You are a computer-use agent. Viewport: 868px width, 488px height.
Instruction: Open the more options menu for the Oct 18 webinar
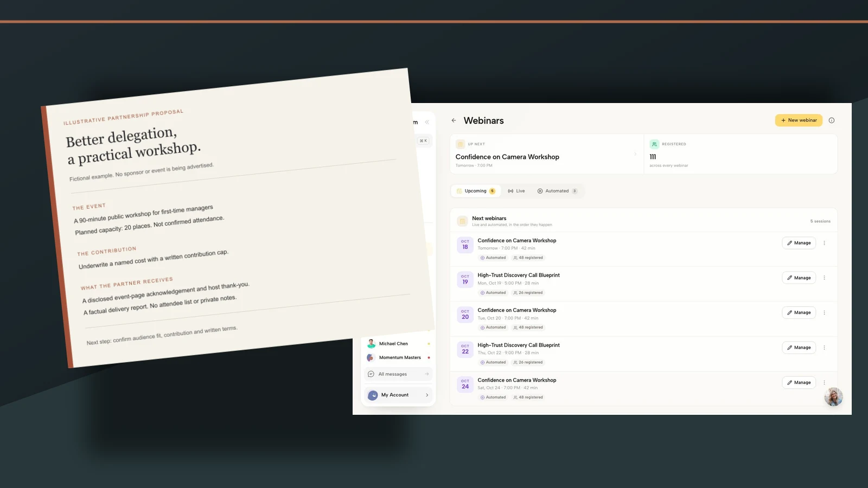pos(824,243)
